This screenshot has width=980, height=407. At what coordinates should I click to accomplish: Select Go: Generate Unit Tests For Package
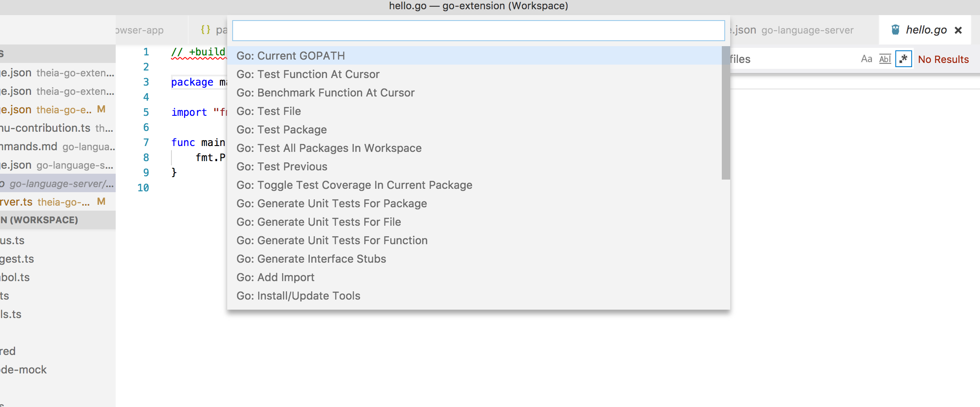click(474, 203)
